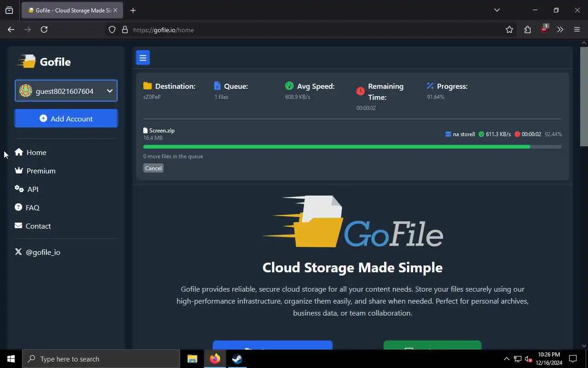The image size is (588, 368).
Task: Click the tracking protection shield icon
Action: click(112, 29)
